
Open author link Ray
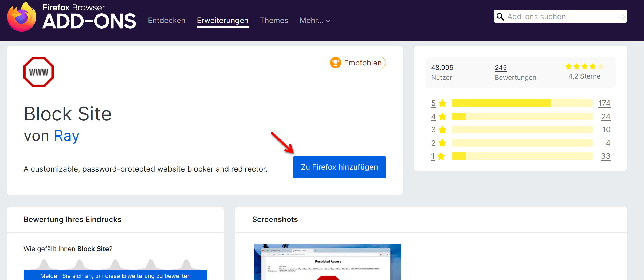[67, 136]
